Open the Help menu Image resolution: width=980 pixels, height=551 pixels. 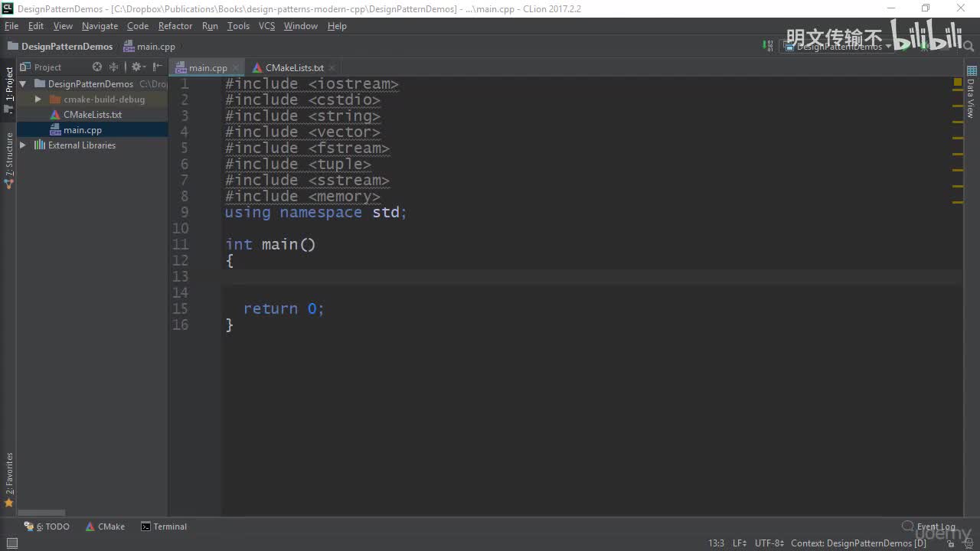click(337, 26)
